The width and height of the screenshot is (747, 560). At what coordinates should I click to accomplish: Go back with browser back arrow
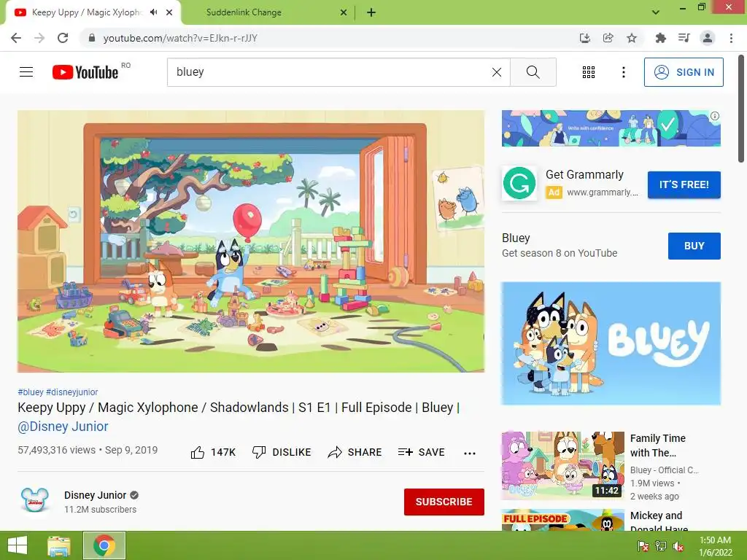(x=16, y=38)
